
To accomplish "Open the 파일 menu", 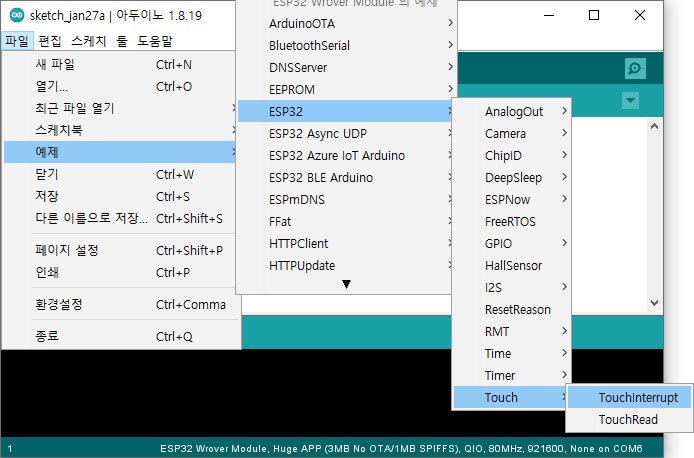I will click(x=17, y=41).
